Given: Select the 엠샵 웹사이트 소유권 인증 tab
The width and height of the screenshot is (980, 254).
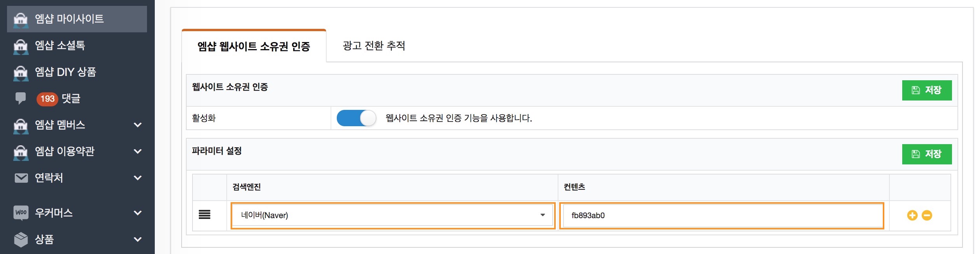Looking at the screenshot, I should tap(254, 47).
